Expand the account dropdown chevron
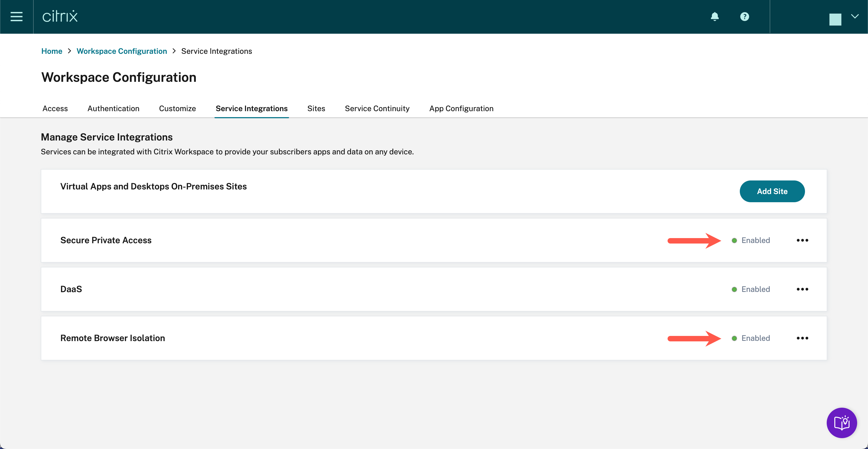The height and width of the screenshot is (449, 868). point(855,16)
